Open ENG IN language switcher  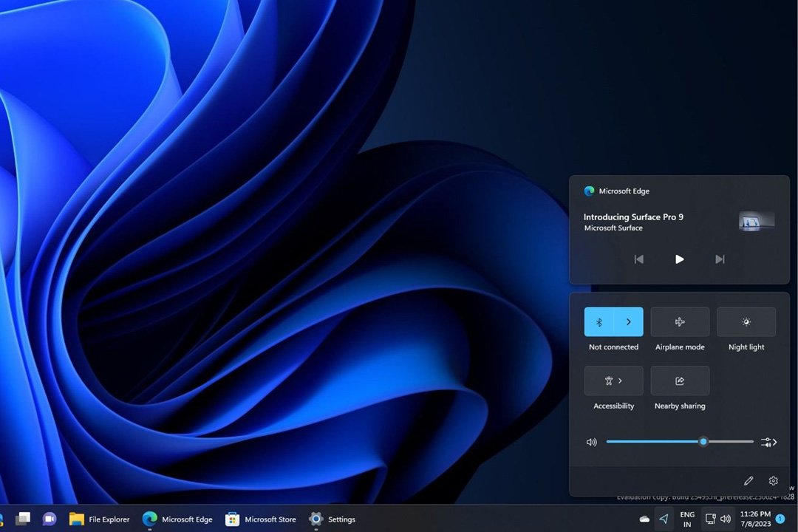point(687,519)
